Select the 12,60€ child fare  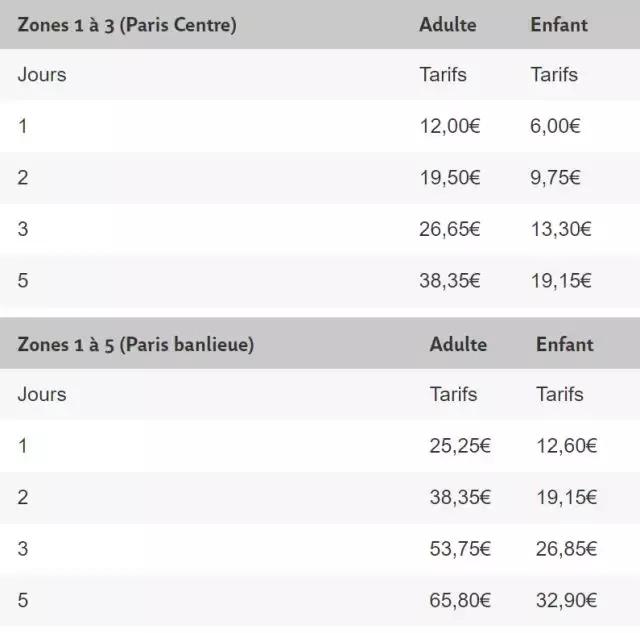[566, 447]
